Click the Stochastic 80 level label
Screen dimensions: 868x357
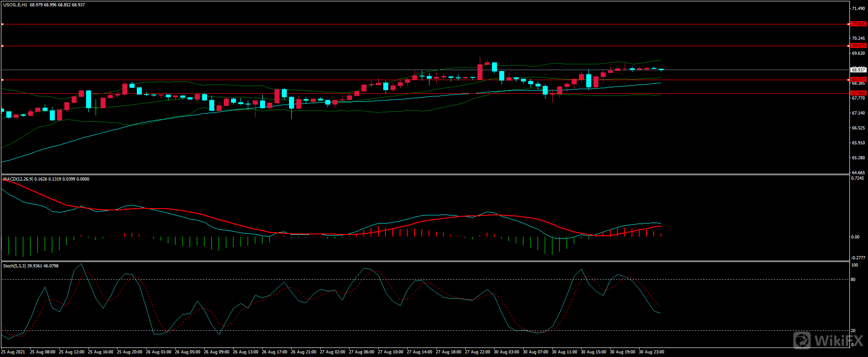pos(853,280)
